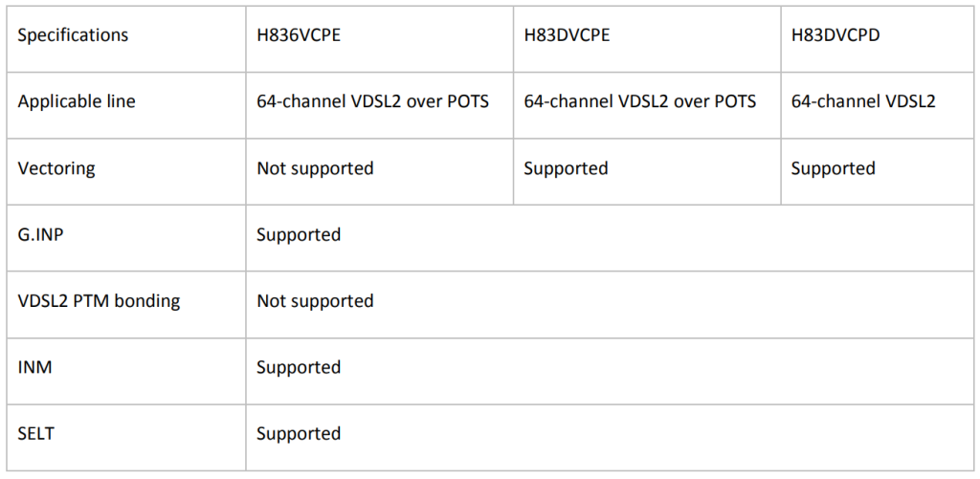The image size is (980, 479).
Task: Click H83DVCPD's Supported value for Vectoring
Action: [833, 168]
